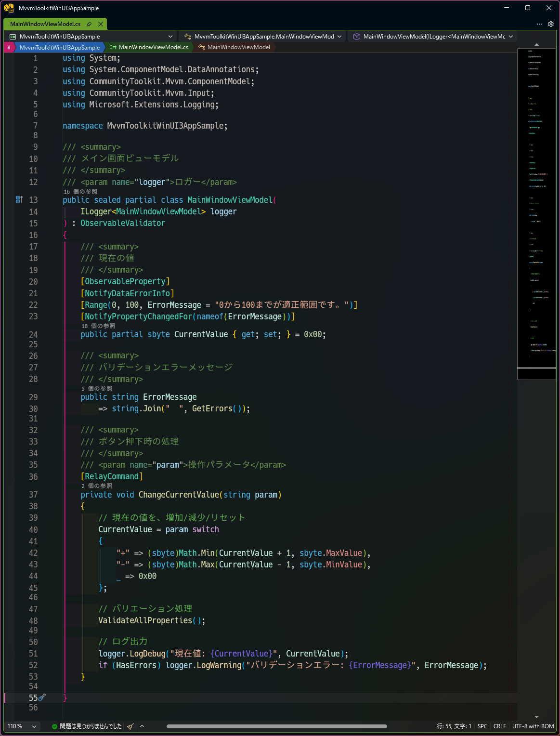Click sbyte.MaxValue on line 42
The width and height of the screenshot is (560, 736).
[x=331, y=553]
